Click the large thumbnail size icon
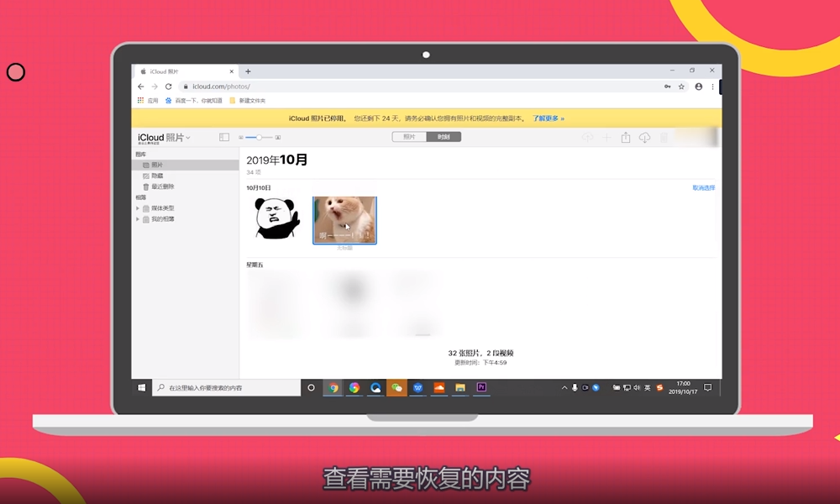Viewport: 840px width, 504px height. [x=278, y=138]
